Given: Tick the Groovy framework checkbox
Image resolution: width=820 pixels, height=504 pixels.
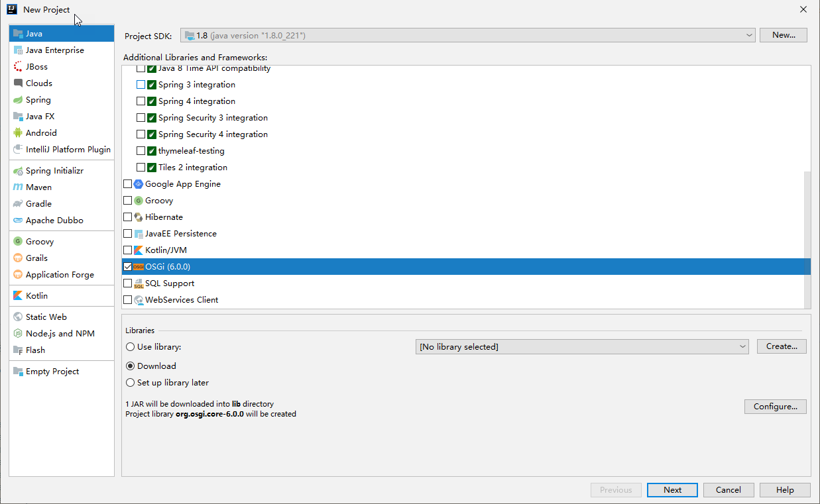Looking at the screenshot, I should point(127,201).
